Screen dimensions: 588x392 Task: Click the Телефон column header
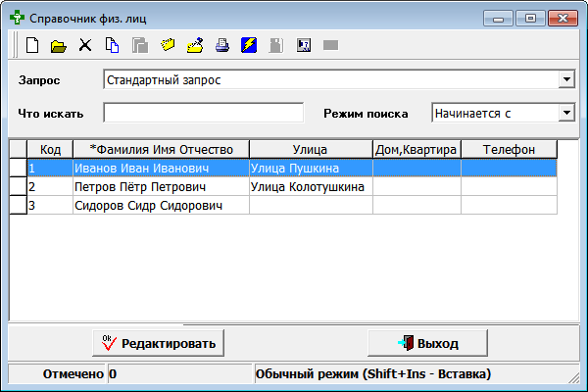coord(509,149)
